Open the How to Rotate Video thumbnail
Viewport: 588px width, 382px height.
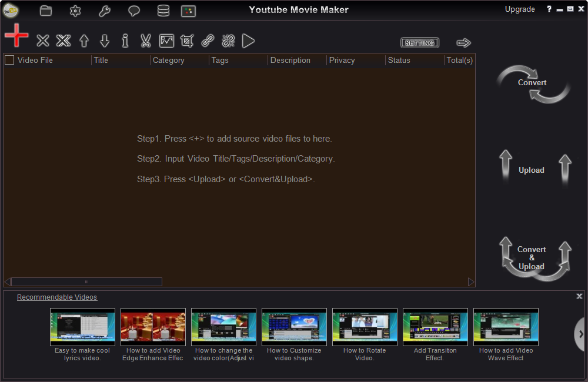tap(365, 327)
